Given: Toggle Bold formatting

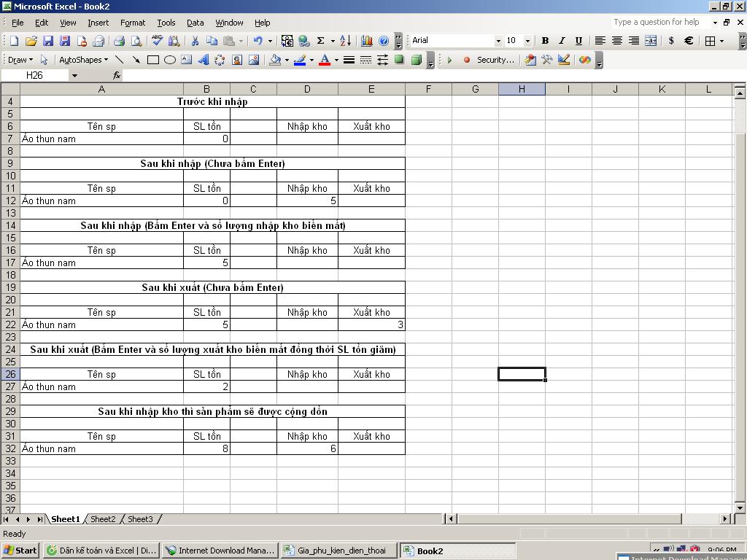Looking at the screenshot, I should pyautogui.click(x=545, y=41).
